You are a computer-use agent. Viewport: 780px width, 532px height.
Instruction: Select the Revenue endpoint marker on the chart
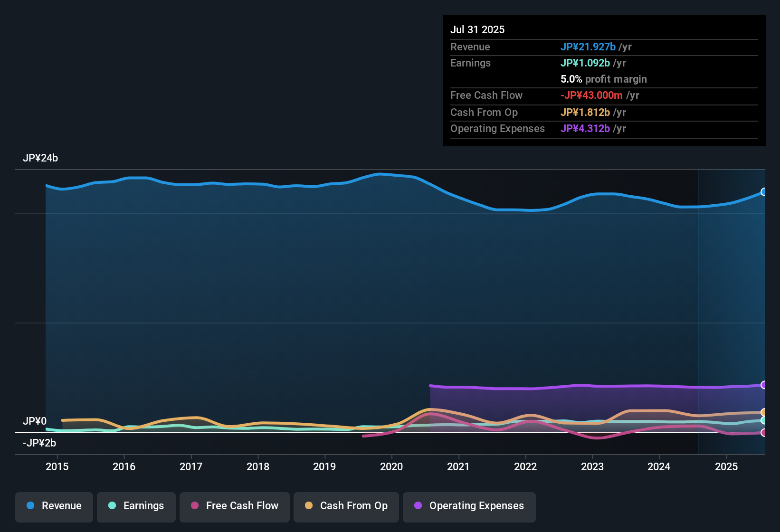(764, 192)
